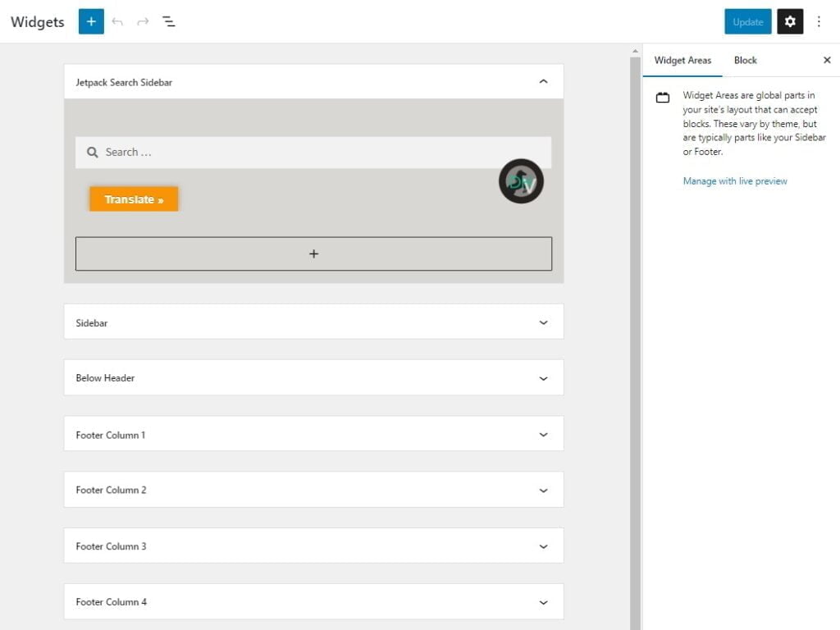Add a block using the outlined plus box

pos(313,253)
